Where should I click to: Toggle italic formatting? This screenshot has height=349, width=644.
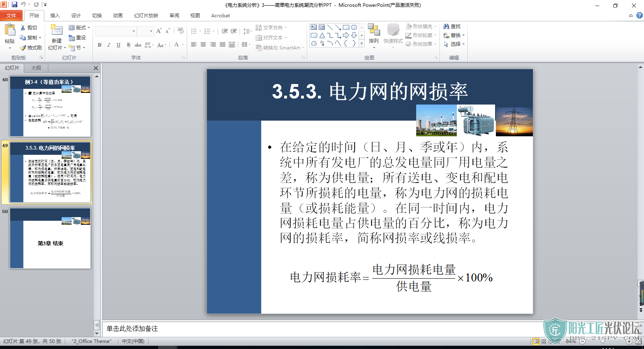tap(109, 45)
